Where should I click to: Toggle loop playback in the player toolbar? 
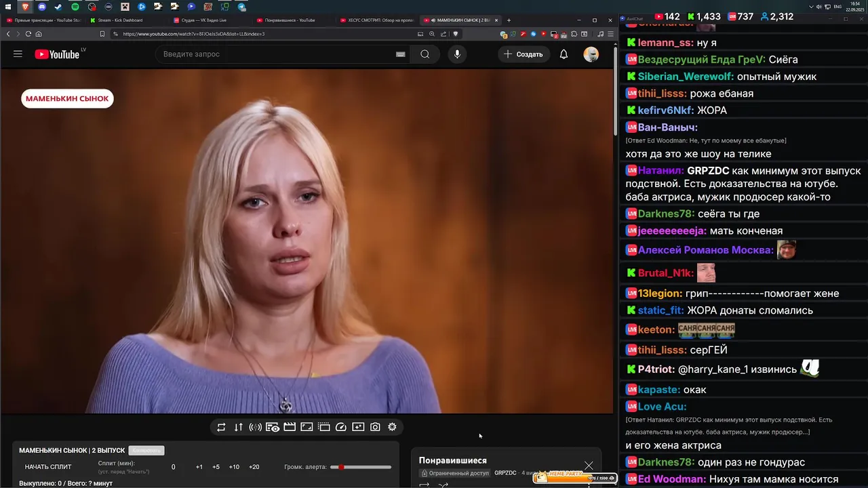pos(221,427)
